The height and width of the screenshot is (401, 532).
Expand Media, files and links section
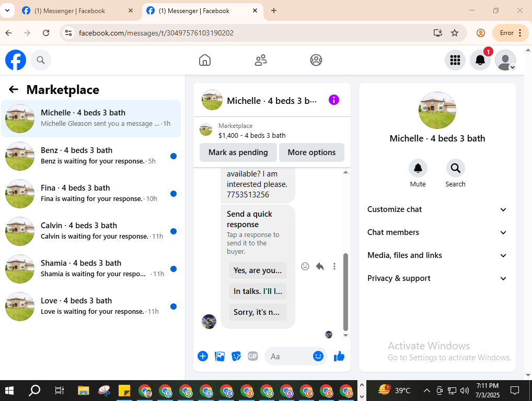tap(437, 255)
